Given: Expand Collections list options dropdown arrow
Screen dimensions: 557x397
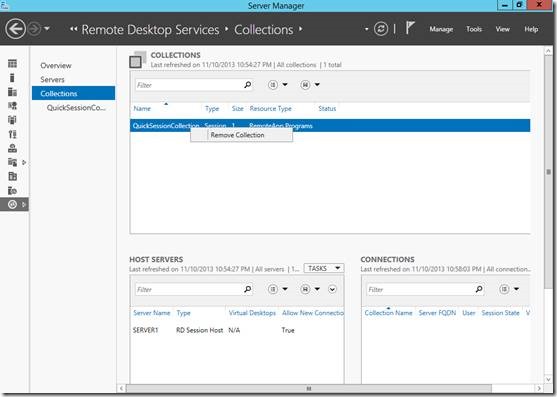Looking at the screenshot, I should tap(285, 85).
